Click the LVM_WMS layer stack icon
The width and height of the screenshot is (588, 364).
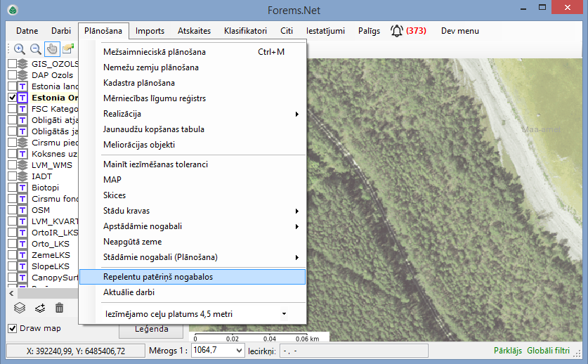coord(22,165)
